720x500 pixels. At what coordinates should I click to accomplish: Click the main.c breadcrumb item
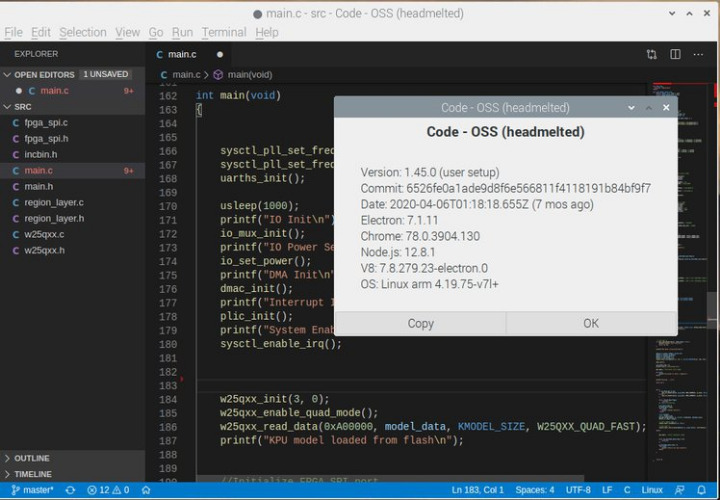180,74
